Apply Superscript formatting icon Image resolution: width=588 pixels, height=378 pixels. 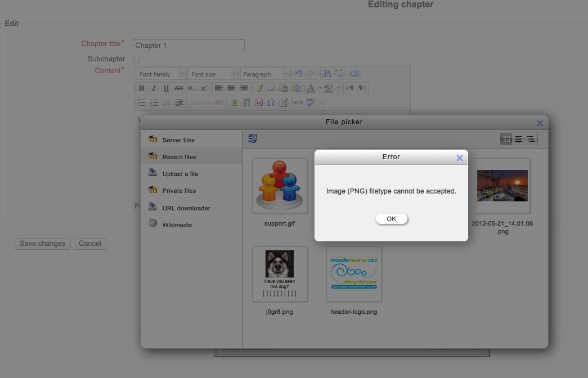tap(204, 88)
